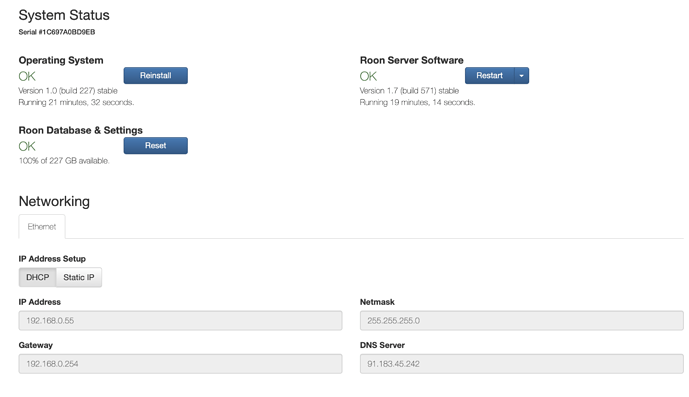Open the Restart button dropdown arrow
This screenshot has height=397, width=689.
pos(522,76)
